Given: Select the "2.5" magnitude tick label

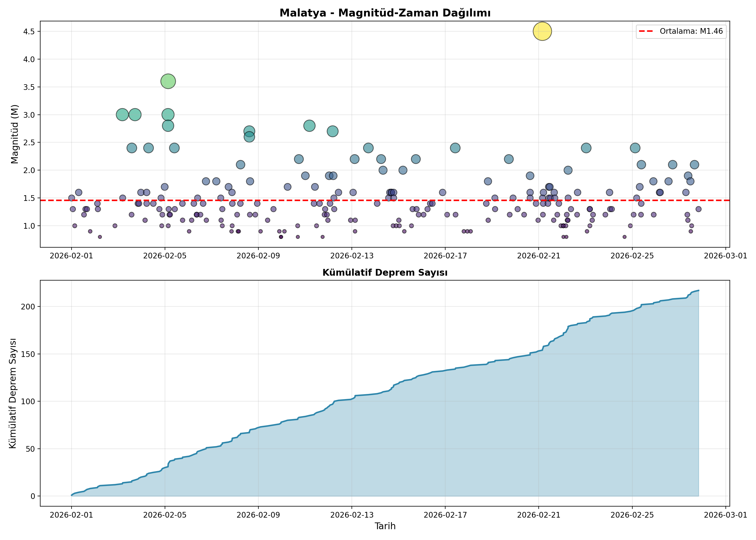Looking at the screenshot, I should click(x=29, y=143).
